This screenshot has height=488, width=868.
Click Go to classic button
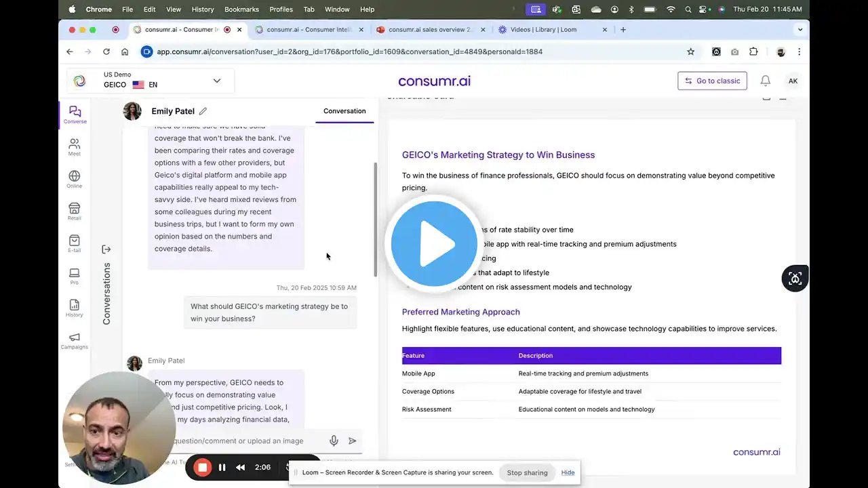pos(712,81)
